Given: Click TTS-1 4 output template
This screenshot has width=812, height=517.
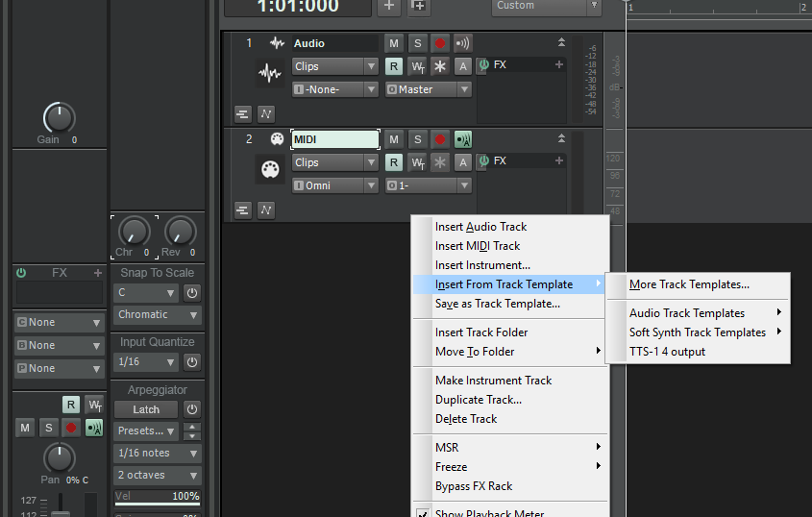Looking at the screenshot, I should (x=667, y=352).
